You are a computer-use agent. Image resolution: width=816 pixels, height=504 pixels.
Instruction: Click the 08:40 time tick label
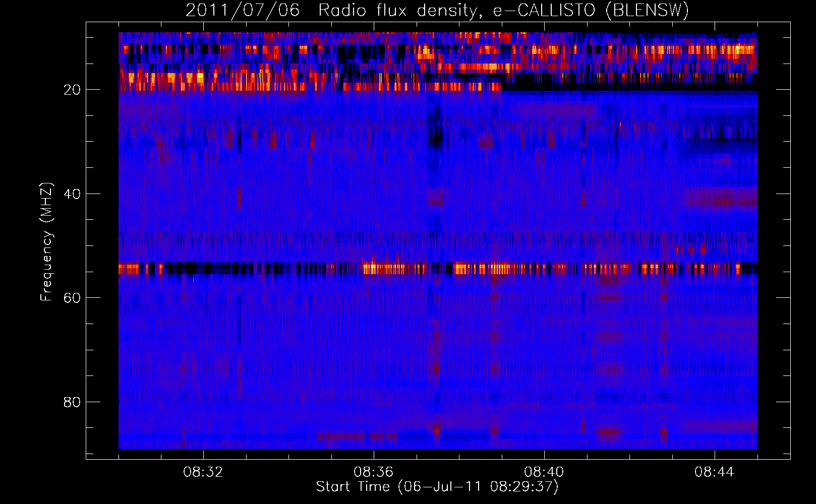coord(544,472)
